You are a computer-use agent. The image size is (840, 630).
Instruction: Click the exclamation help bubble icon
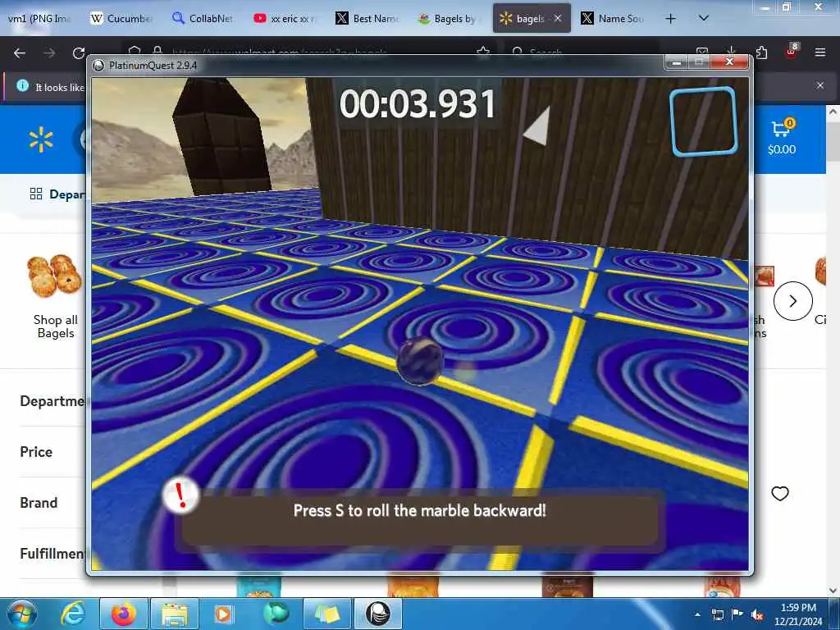click(x=180, y=495)
